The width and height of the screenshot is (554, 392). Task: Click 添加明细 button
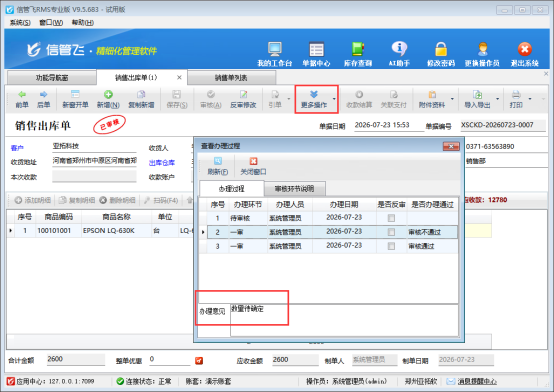[33, 200]
